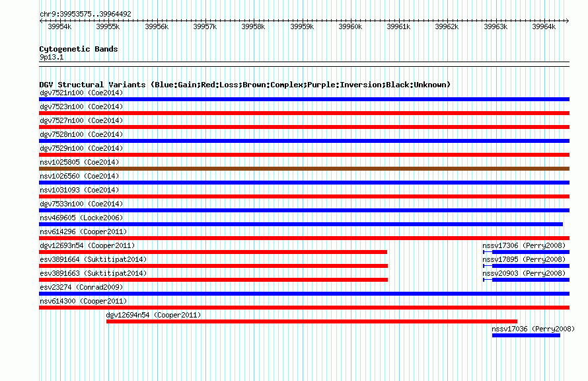Click the nssv17306 (Perry2008) blue bar

click(527, 252)
